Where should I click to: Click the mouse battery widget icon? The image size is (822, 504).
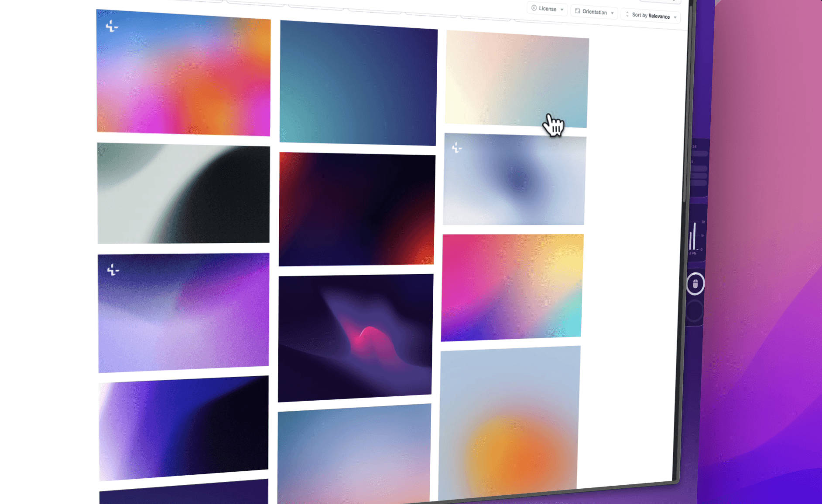pyautogui.click(x=695, y=284)
